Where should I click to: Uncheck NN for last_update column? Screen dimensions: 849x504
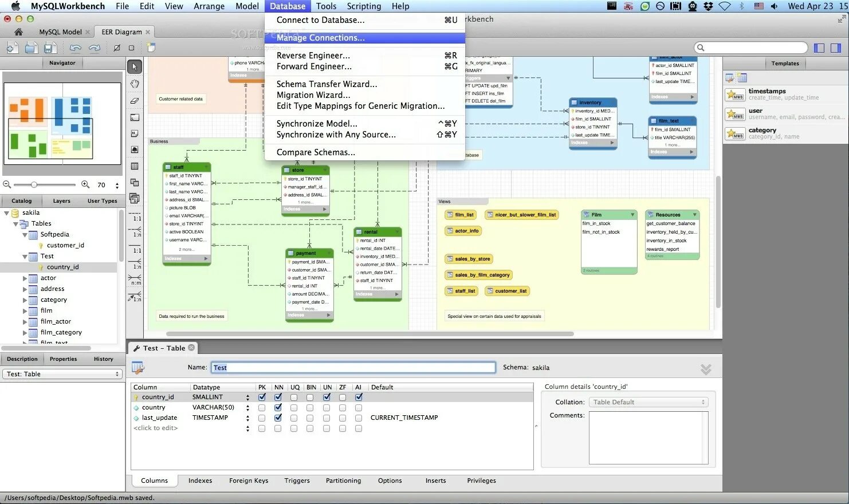click(x=278, y=418)
